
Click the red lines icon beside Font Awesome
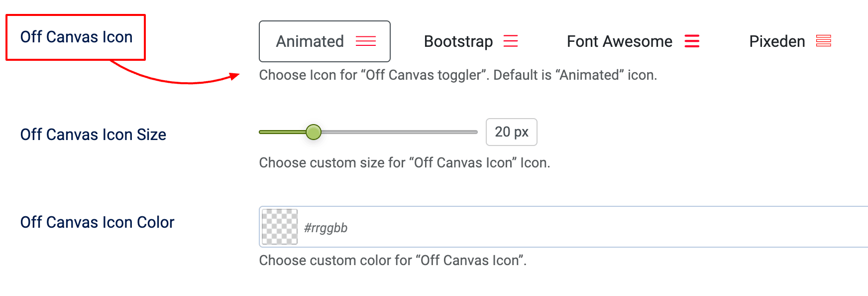click(x=692, y=41)
